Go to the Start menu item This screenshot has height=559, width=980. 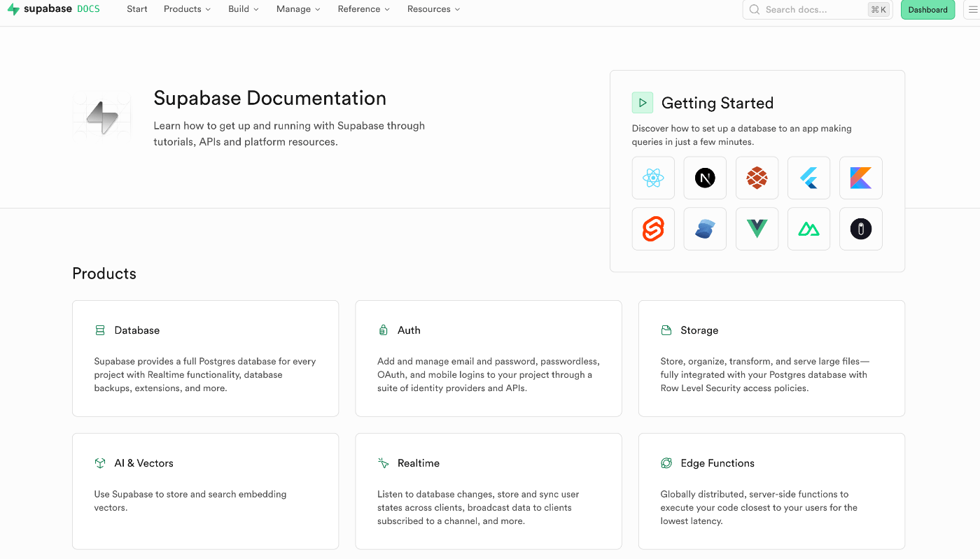137,9
